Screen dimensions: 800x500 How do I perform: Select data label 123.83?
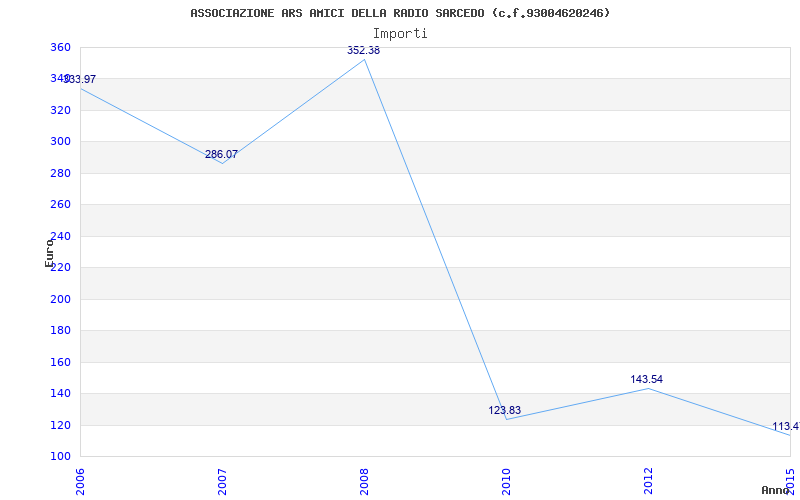(x=505, y=411)
